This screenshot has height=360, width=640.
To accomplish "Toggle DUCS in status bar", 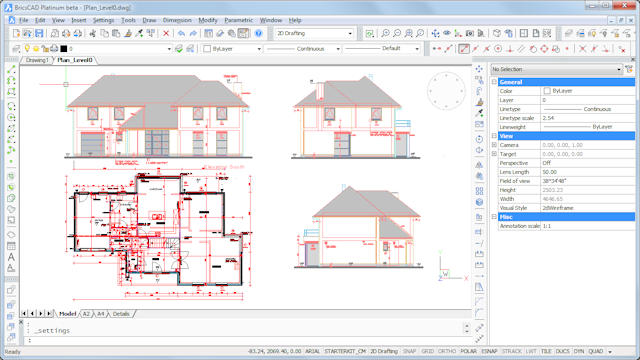I will click(x=562, y=351).
